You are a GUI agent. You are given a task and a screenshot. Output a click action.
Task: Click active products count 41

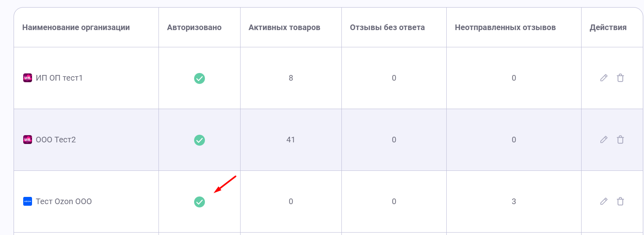[x=291, y=140]
